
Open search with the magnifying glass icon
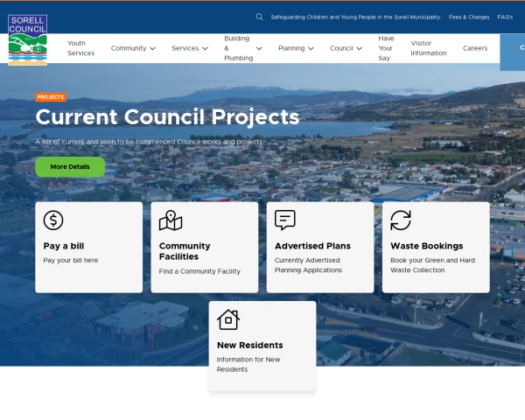pyautogui.click(x=259, y=17)
